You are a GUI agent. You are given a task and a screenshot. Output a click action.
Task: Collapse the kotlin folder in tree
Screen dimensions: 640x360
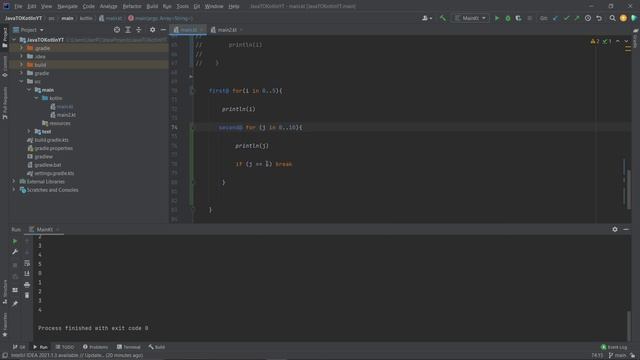(37, 98)
